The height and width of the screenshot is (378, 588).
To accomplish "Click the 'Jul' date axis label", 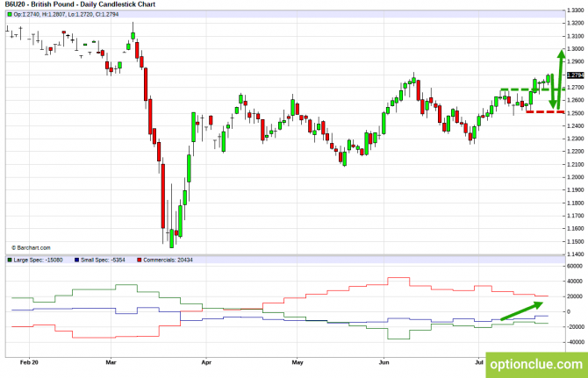I will point(479,362).
